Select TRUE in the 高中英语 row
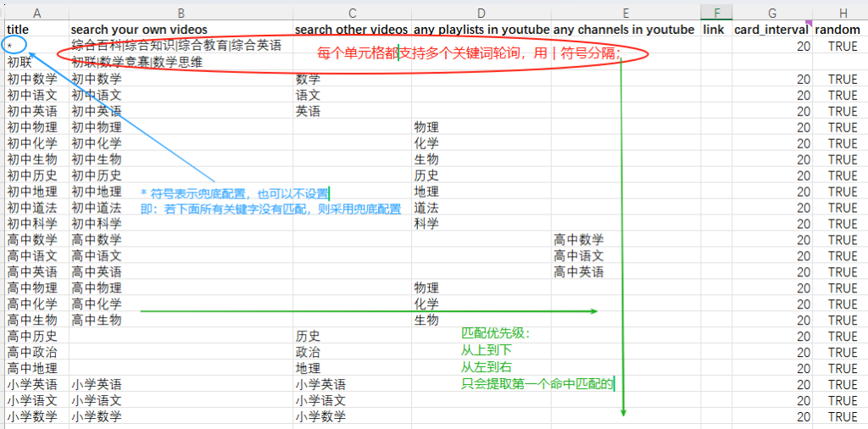 (840, 272)
